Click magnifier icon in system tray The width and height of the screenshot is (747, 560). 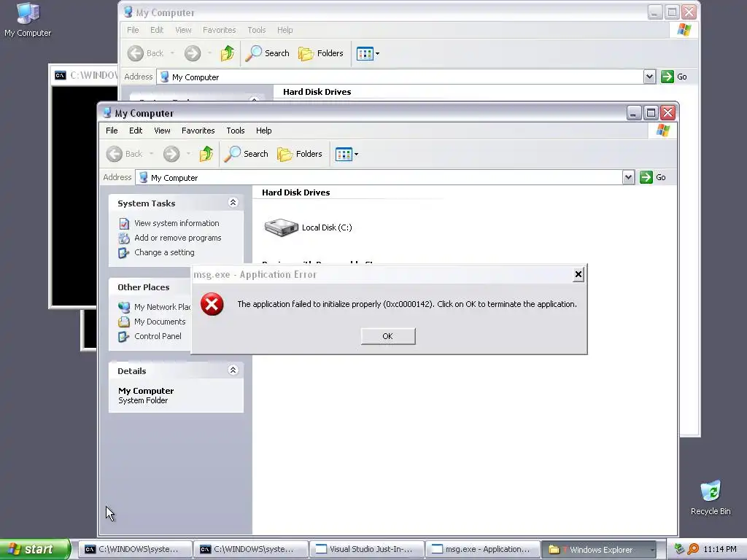(x=693, y=549)
